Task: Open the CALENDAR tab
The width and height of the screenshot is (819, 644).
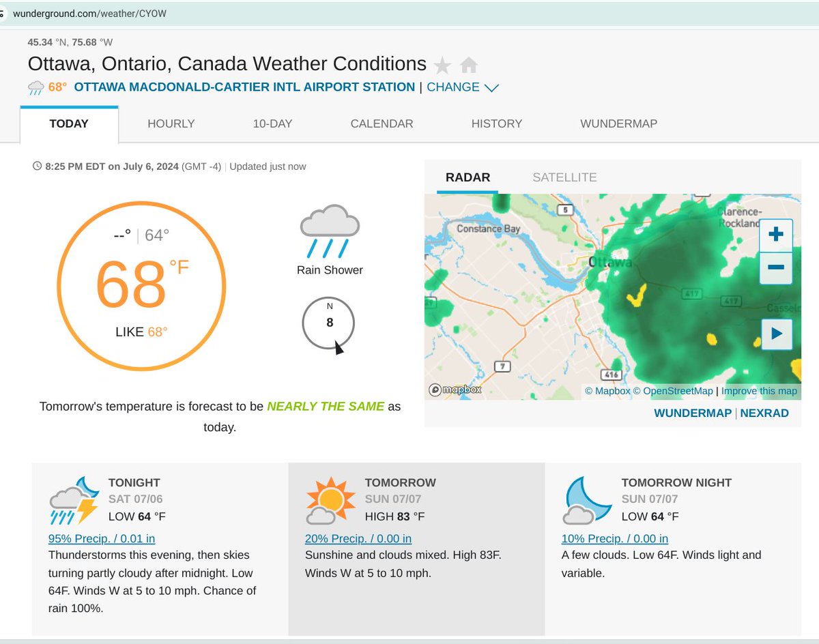Action: (x=382, y=124)
